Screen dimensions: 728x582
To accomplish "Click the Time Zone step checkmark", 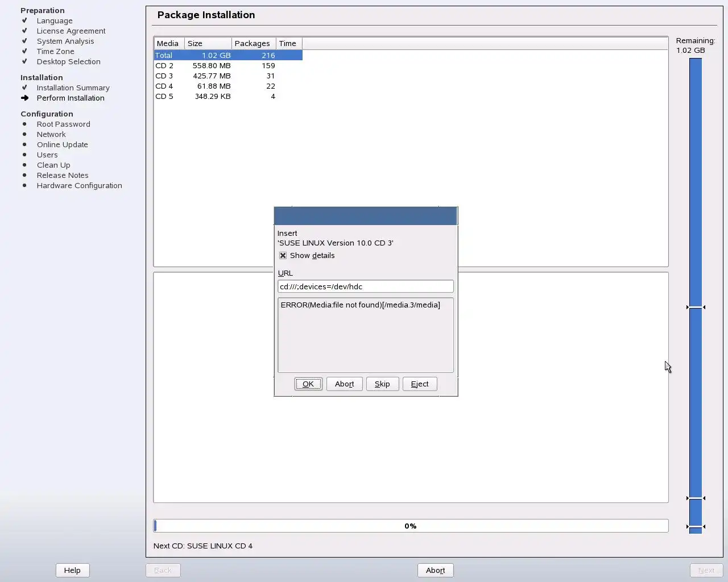I will pos(24,51).
